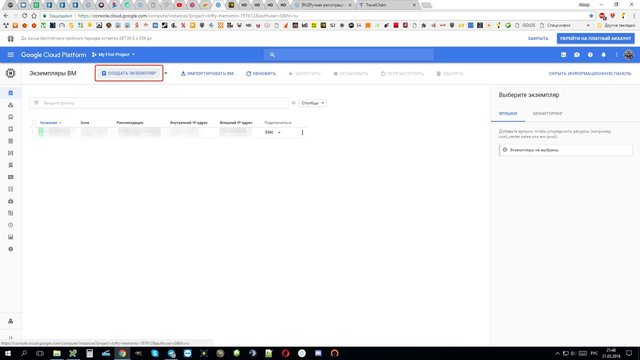Switch to the TravelChain browser tab
This screenshot has height=360, width=640.
point(386,5)
